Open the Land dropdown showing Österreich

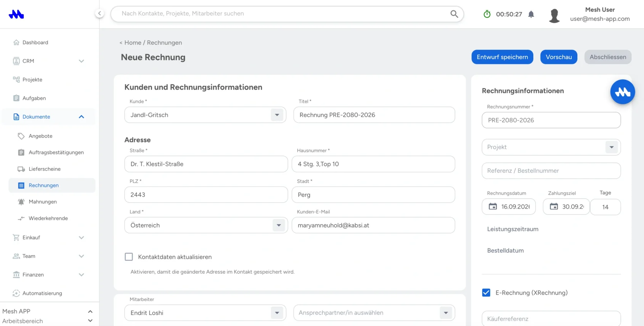pos(279,225)
